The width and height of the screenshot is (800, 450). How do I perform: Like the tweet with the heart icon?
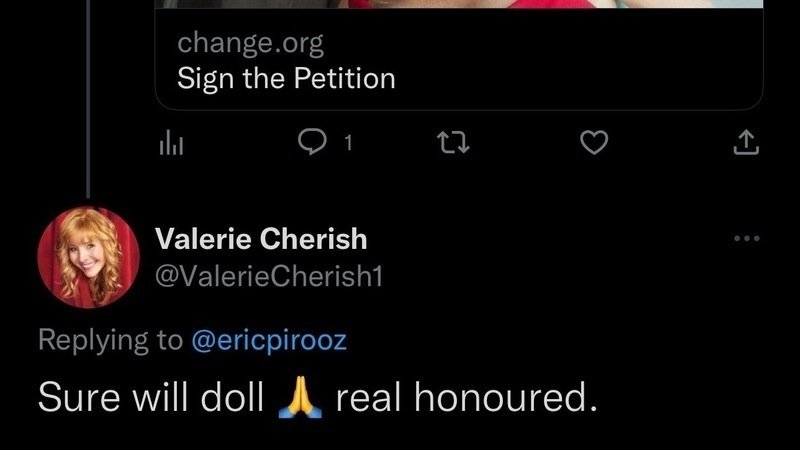595,144
